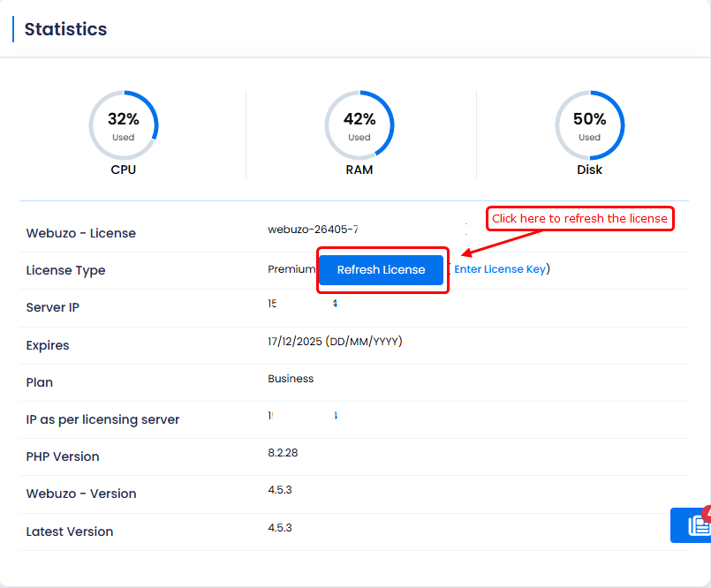Click the RAM label under gauge

click(359, 170)
